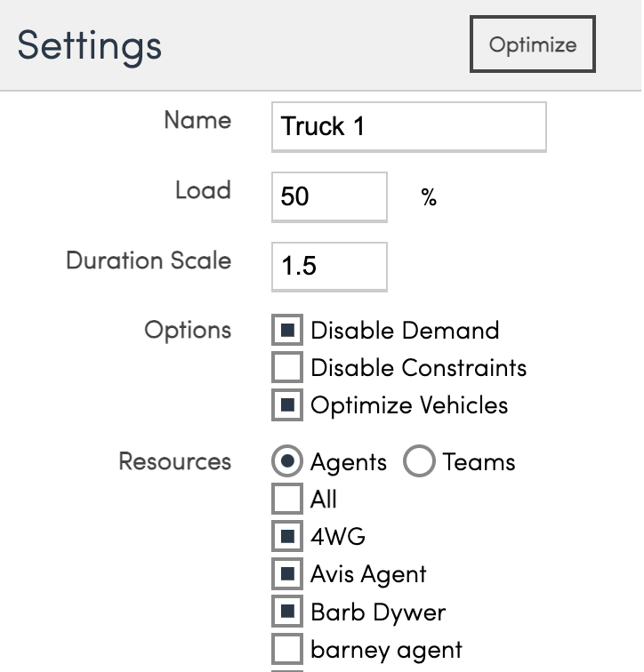Screen dimensions: 644x672
Task: Toggle the Optimize Vehicles checkbox
Action: (286, 405)
